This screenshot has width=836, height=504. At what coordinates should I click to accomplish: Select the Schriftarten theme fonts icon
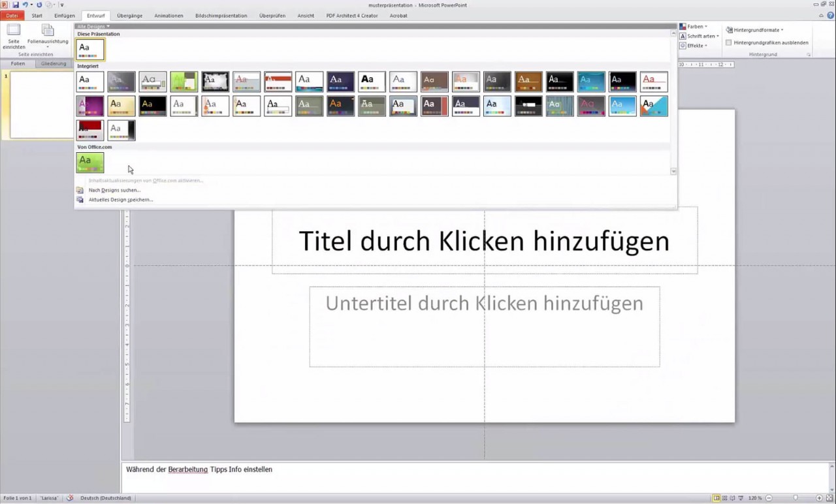click(x=683, y=36)
